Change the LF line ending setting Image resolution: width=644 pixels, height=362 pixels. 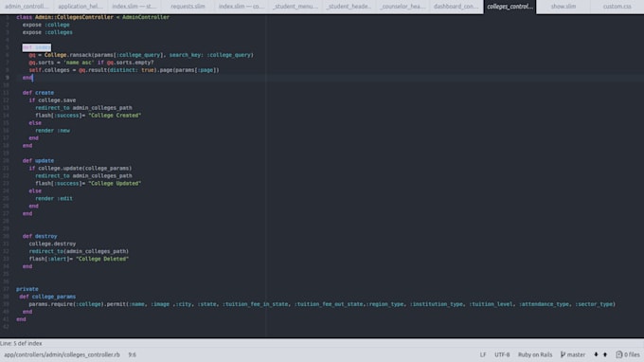[483, 354]
